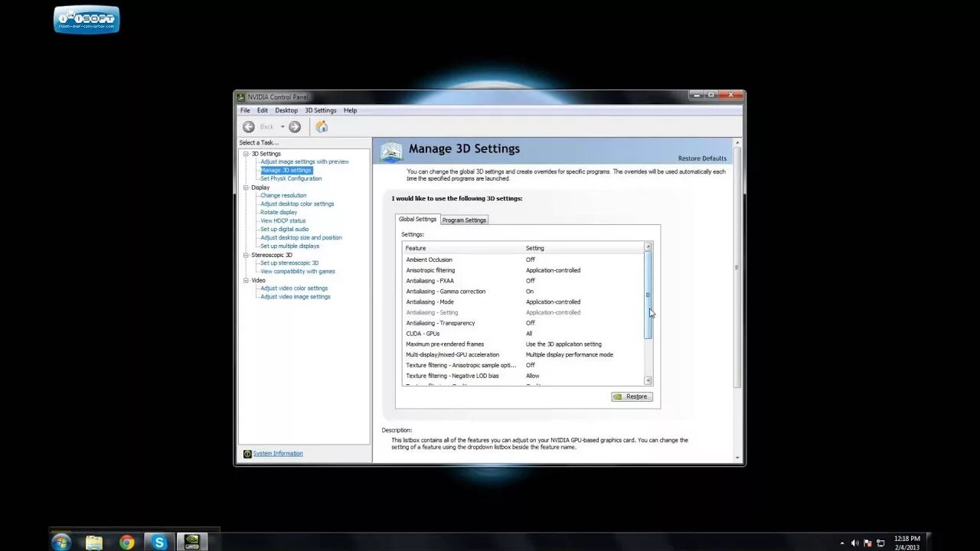This screenshot has height=551, width=980.
Task: Open Set up stereoscopic 3D
Action: tap(289, 262)
